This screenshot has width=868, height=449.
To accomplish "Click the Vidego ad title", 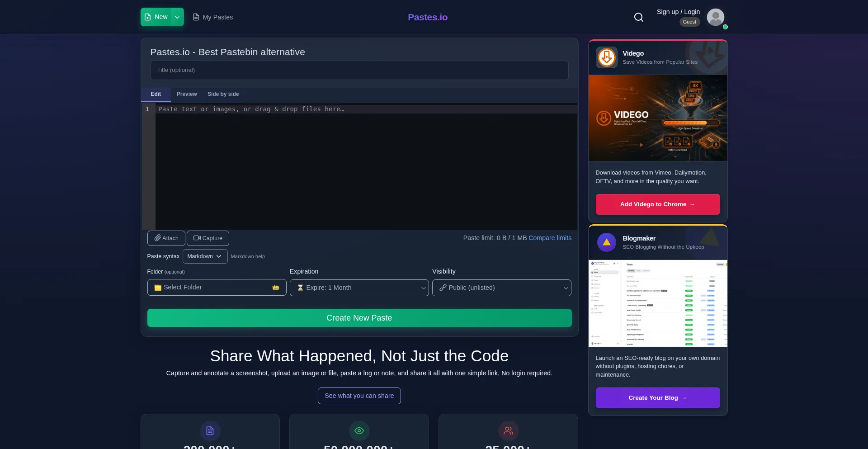I will [633, 53].
